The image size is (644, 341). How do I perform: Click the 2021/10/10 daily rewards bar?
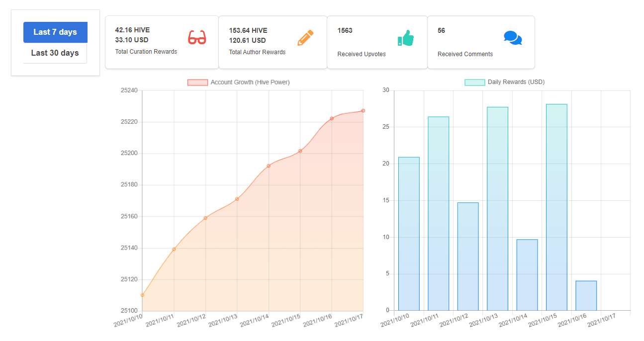[409, 234]
